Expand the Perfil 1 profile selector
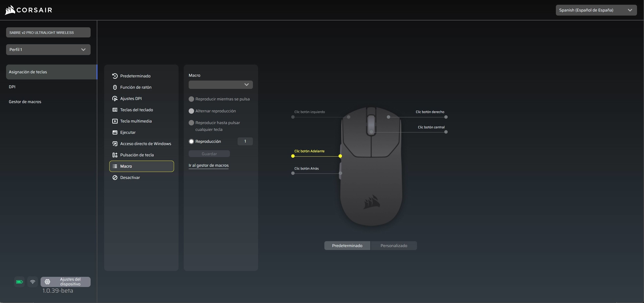Image resolution: width=644 pixels, height=303 pixels. pyautogui.click(x=48, y=50)
